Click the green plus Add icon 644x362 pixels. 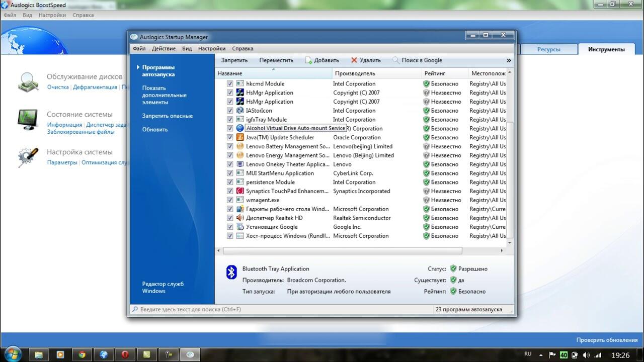click(308, 60)
